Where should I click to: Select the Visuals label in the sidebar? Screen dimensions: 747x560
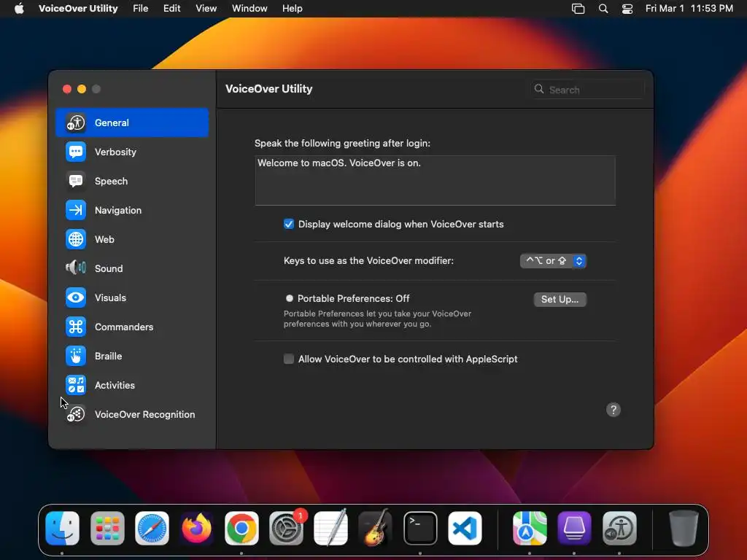110,297
